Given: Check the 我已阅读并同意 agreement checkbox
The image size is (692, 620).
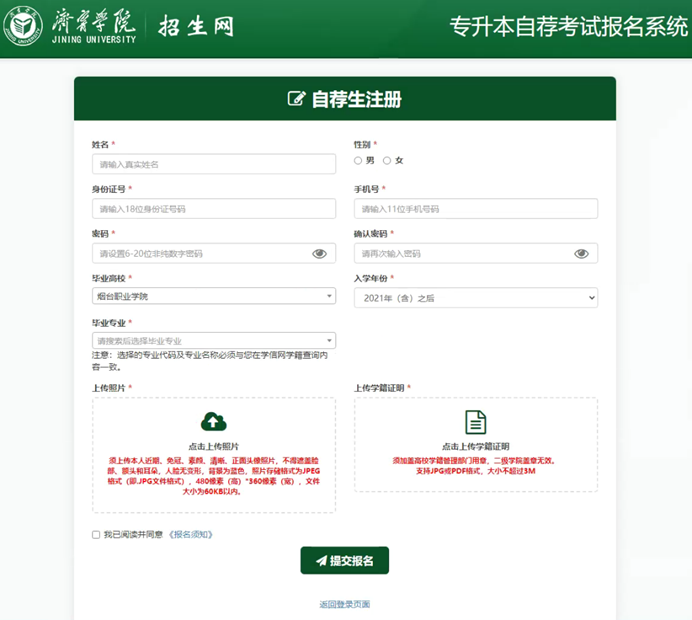Looking at the screenshot, I should 96,535.
